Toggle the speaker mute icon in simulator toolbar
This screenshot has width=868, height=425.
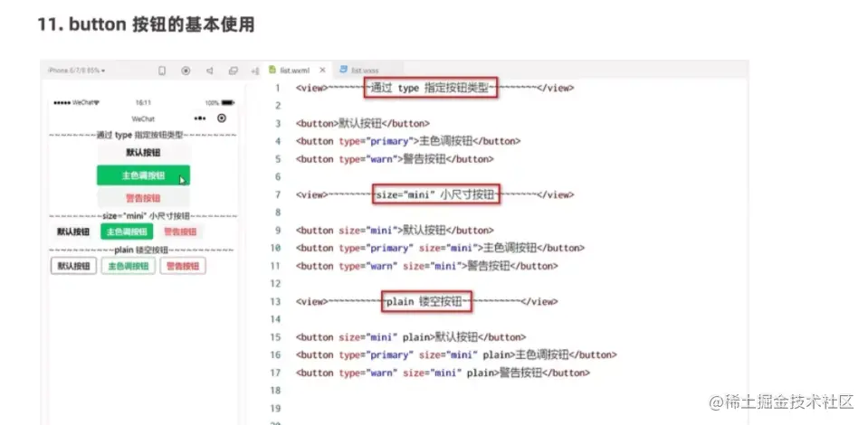coord(210,71)
